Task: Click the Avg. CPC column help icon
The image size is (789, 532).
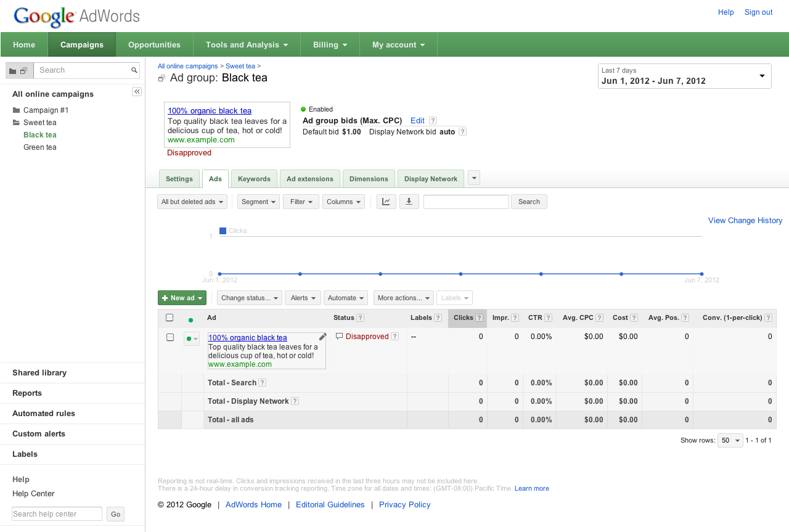Action: pyautogui.click(x=599, y=318)
